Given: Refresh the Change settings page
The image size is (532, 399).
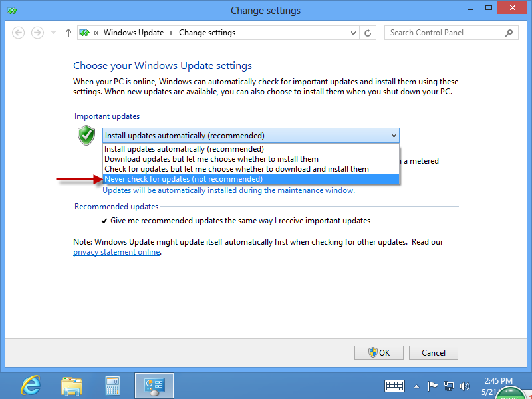Looking at the screenshot, I should coord(368,33).
